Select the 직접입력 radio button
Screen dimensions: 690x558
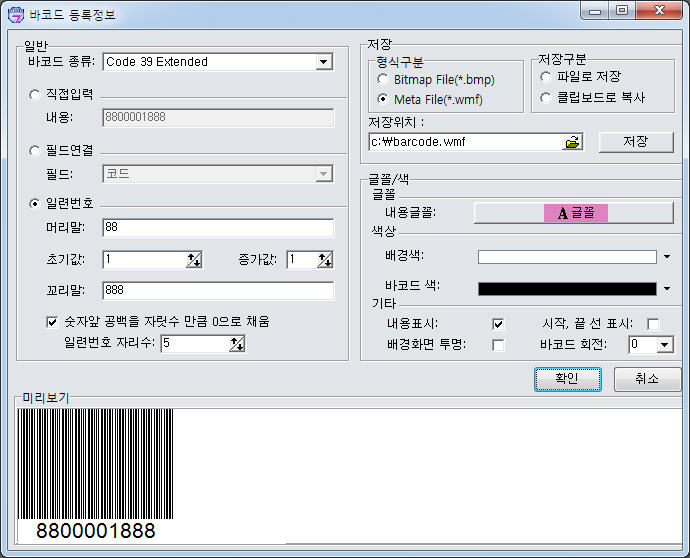[34, 95]
